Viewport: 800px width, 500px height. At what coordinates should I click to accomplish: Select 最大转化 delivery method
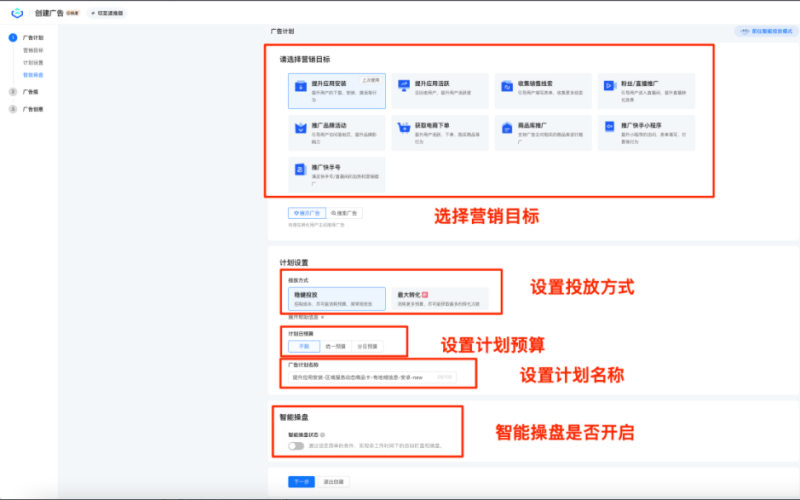coord(440,298)
